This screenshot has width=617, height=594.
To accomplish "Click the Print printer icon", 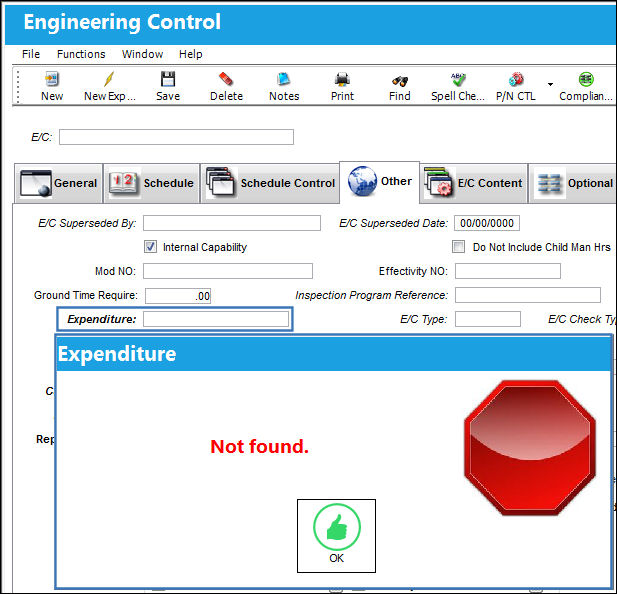I will 342,79.
